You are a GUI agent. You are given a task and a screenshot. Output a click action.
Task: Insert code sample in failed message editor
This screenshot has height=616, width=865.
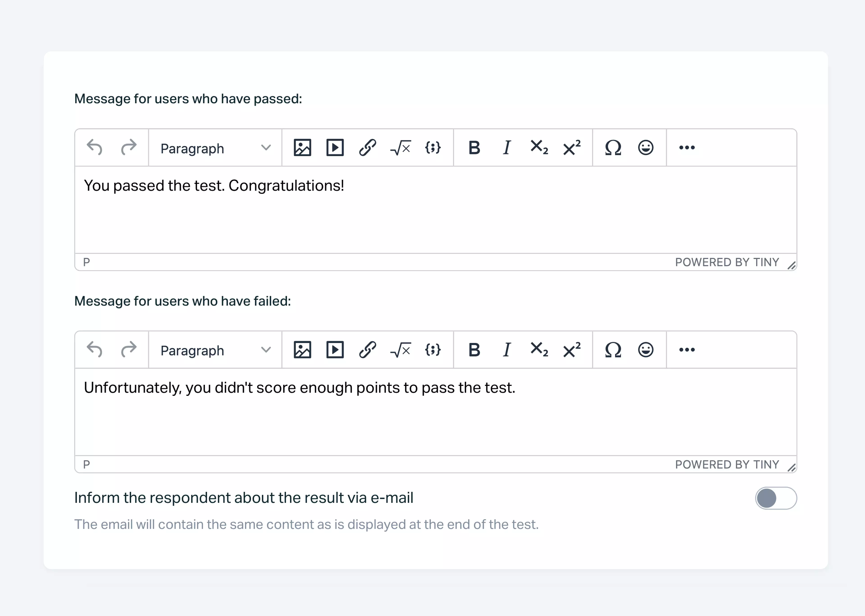(433, 350)
